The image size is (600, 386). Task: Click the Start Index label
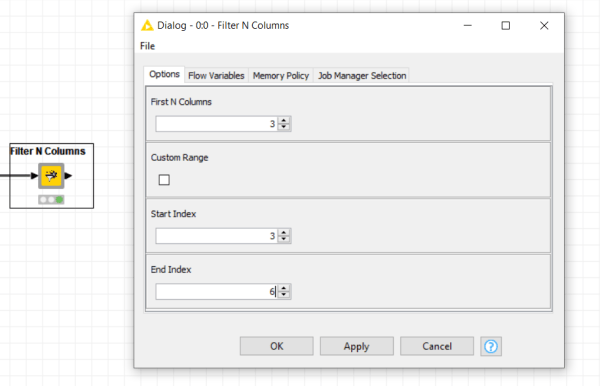[173, 214]
